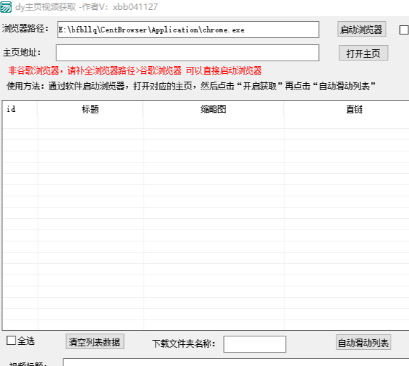Click the 主页地址 input field
Screen dimensions: 409x366
(x=188, y=53)
